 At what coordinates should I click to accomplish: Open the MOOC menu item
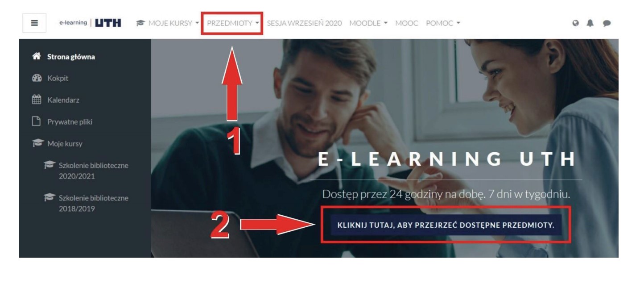[x=407, y=23]
